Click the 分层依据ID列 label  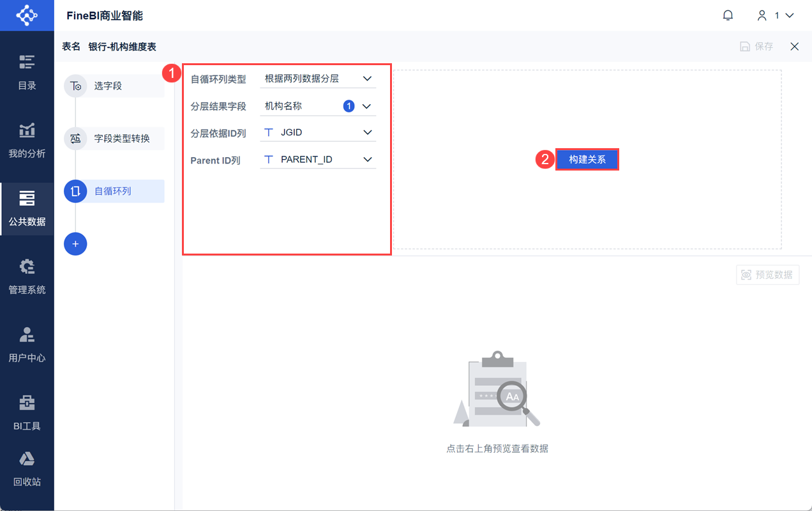click(x=218, y=133)
